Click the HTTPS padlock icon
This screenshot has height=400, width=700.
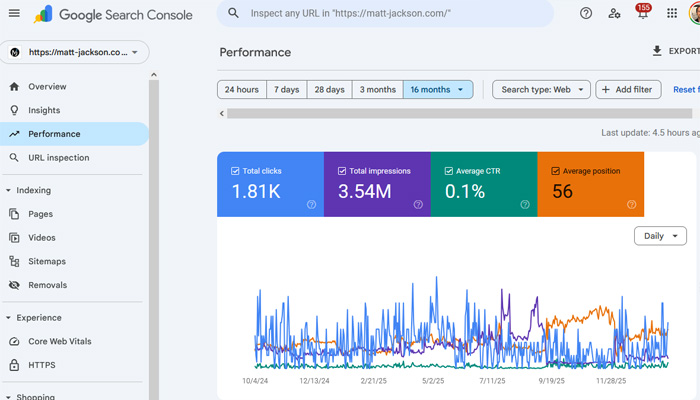[14, 365]
